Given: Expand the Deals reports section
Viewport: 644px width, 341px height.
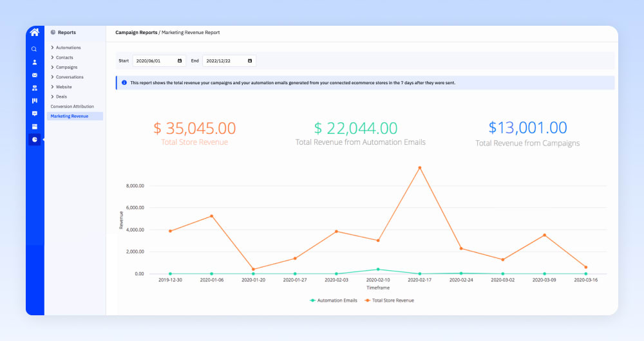Looking at the screenshot, I should [59, 97].
